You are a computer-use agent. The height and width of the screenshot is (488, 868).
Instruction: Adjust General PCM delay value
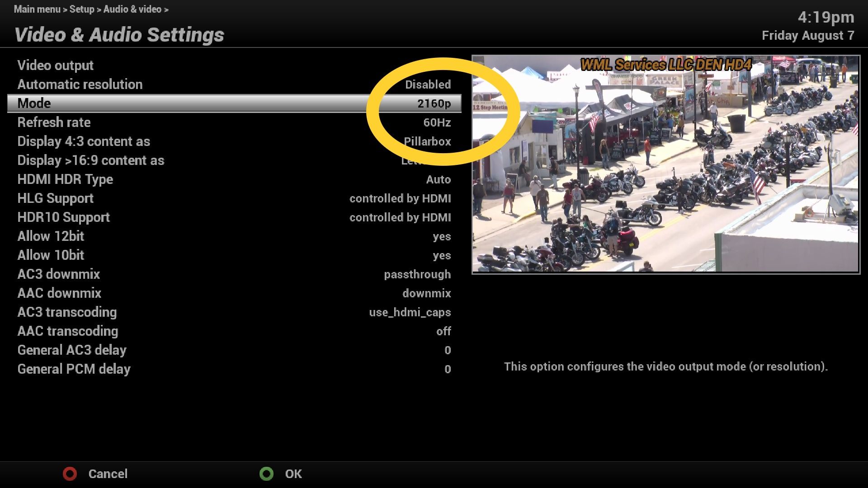coord(447,369)
